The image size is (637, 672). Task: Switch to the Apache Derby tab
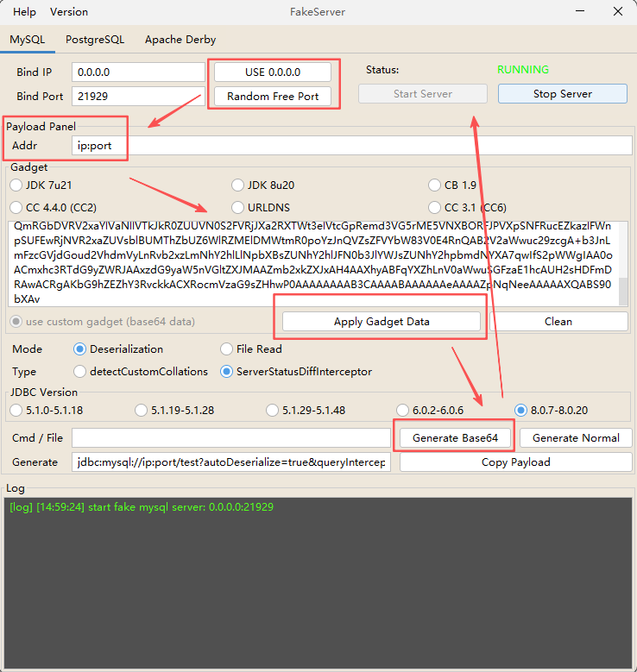(180, 40)
